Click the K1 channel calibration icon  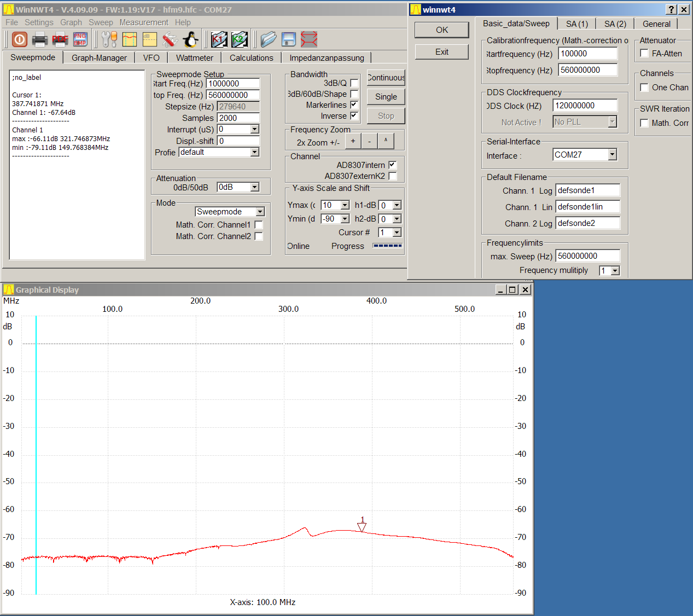point(219,39)
